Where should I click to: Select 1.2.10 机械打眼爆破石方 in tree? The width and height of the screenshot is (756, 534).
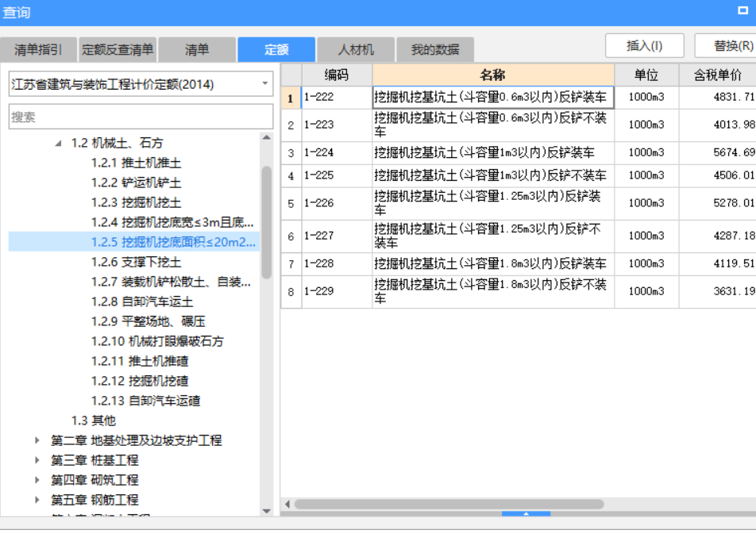coord(158,341)
